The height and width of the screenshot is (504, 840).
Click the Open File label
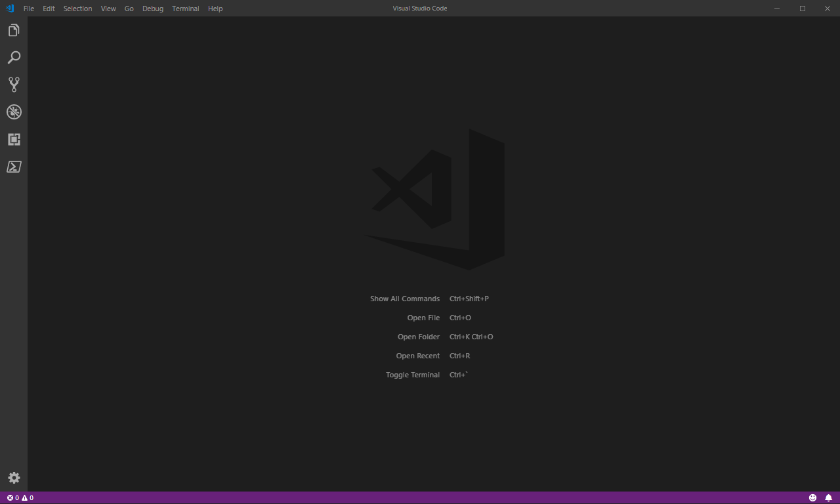[423, 318]
